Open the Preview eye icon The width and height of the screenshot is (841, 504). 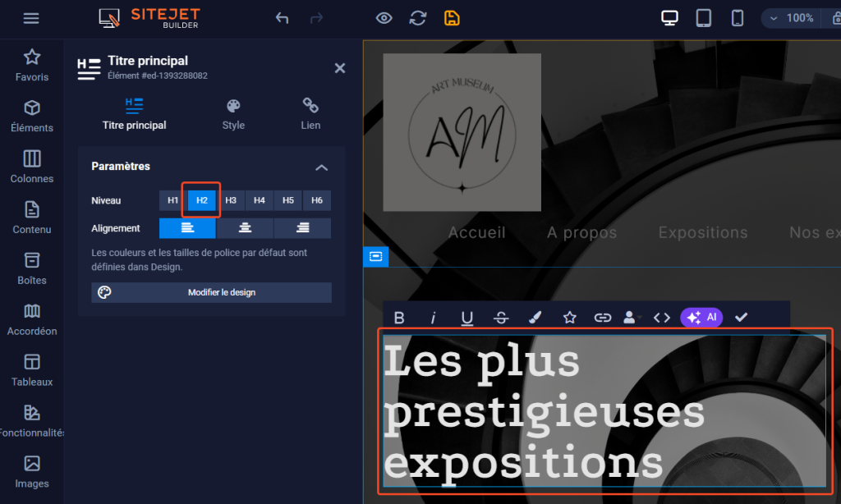pyautogui.click(x=383, y=17)
